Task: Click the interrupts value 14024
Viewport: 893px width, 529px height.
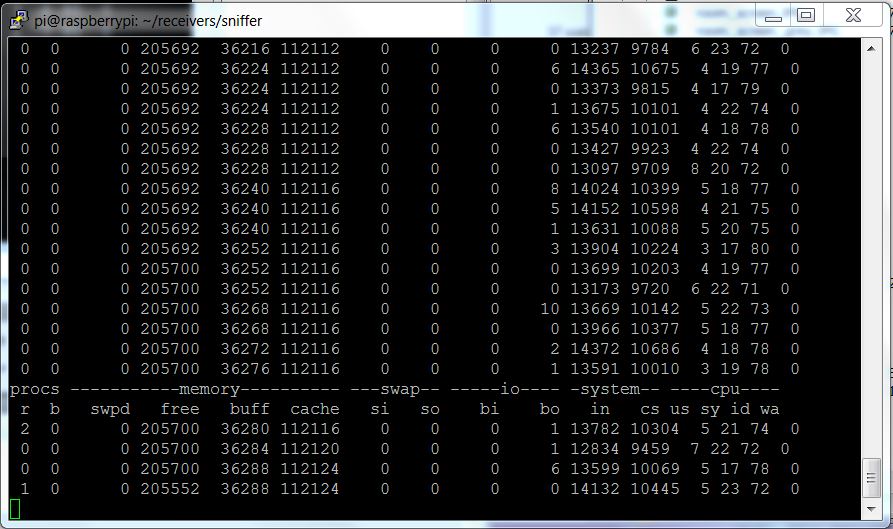Action: click(595, 189)
